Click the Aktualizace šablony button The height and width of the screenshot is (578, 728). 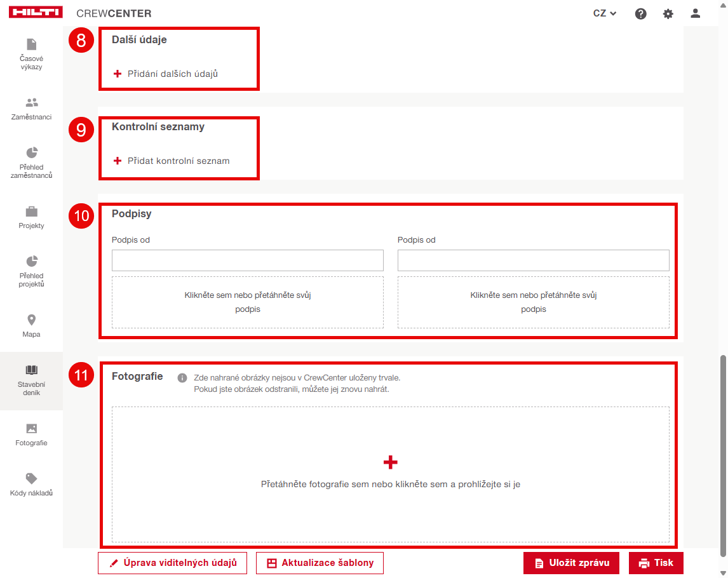click(320, 563)
